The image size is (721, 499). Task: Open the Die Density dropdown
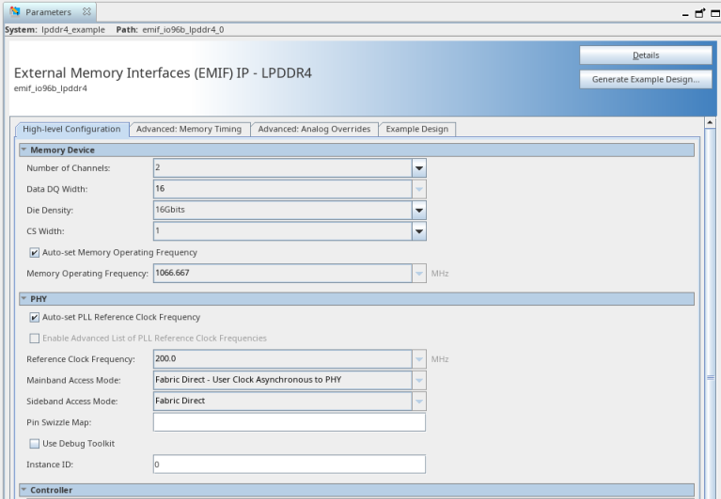coord(419,210)
